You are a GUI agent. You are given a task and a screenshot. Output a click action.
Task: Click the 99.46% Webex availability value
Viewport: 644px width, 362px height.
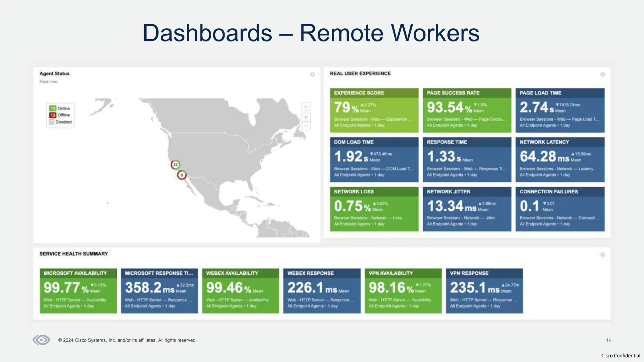click(229, 288)
